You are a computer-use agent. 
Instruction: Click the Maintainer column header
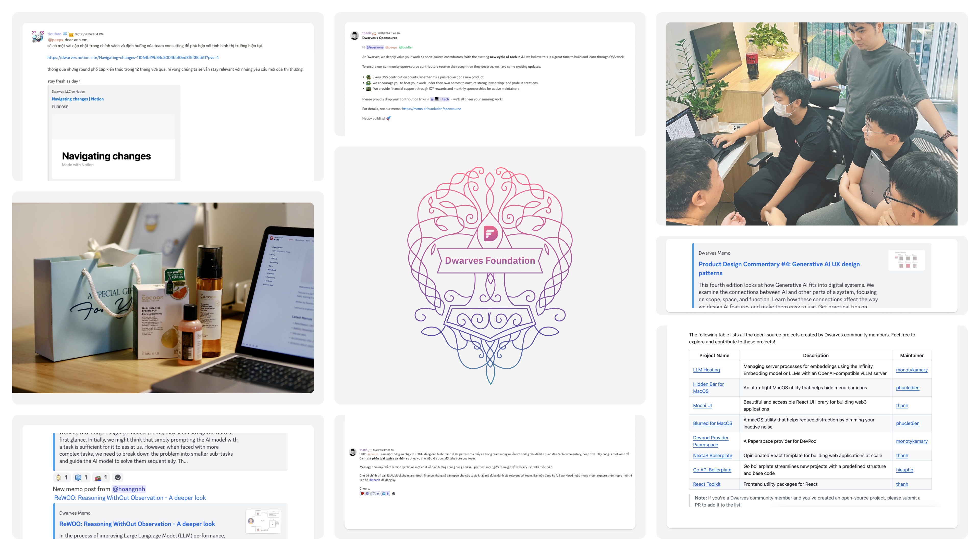click(912, 355)
